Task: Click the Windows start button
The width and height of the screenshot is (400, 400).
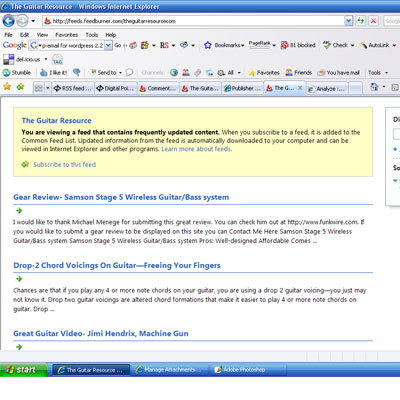Action: click(x=23, y=370)
